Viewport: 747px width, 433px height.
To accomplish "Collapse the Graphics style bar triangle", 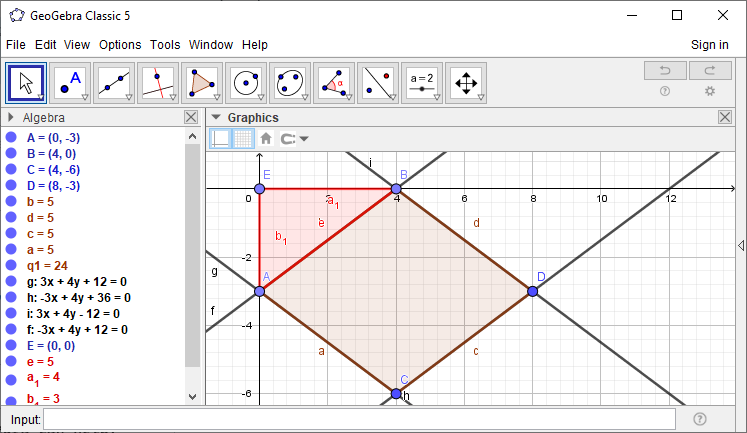I will [216, 117].
